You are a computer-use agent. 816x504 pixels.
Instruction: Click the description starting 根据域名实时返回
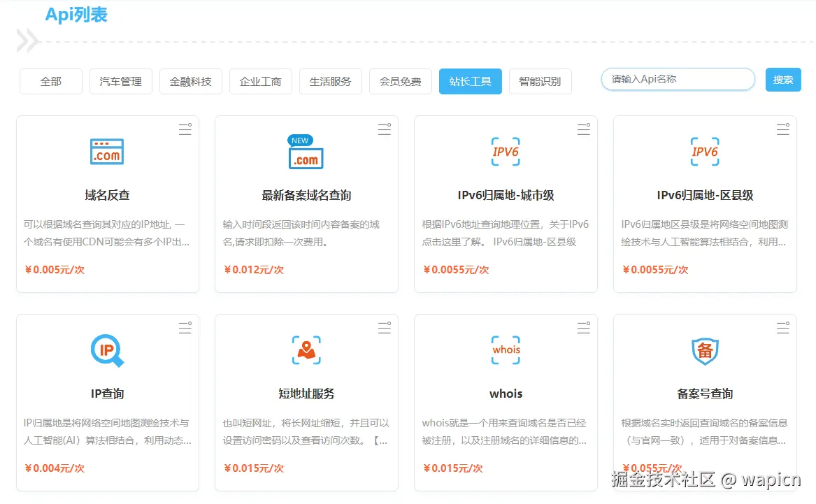click(x=705, y=432)
